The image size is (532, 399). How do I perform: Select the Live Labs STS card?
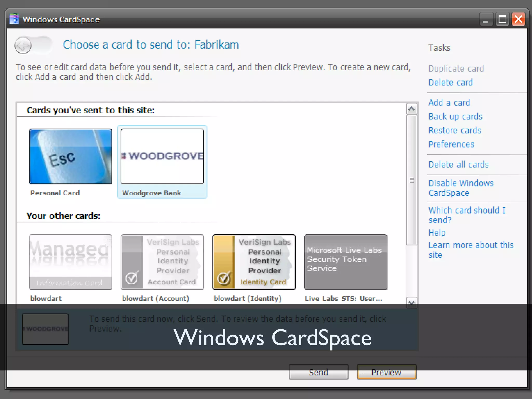(346, 262)
